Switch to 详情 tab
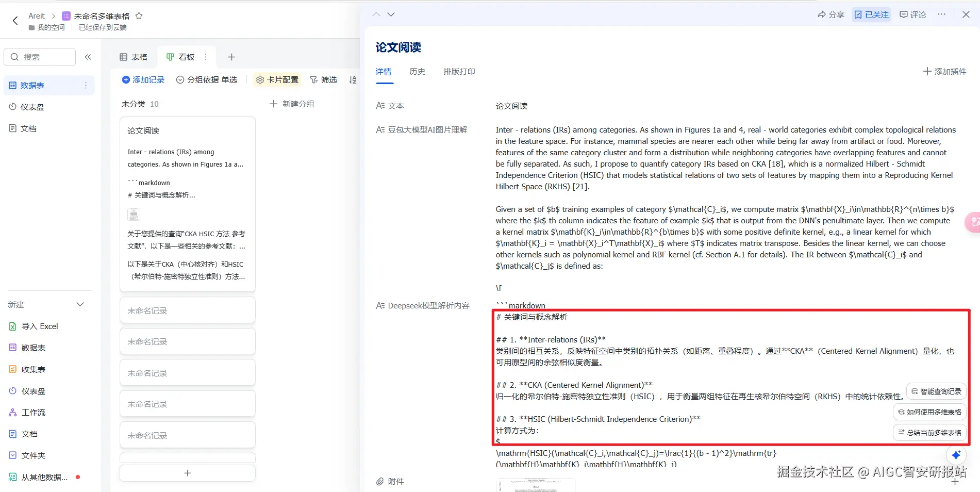The height and width of the screenshot is (492, 980). coord(384,72)
